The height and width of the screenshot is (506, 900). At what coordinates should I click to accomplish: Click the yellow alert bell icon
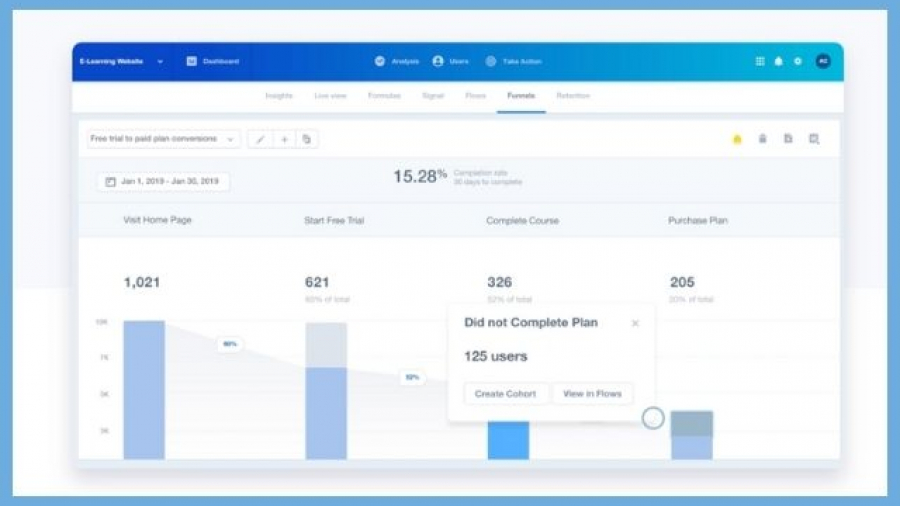(x=737, y=139)
